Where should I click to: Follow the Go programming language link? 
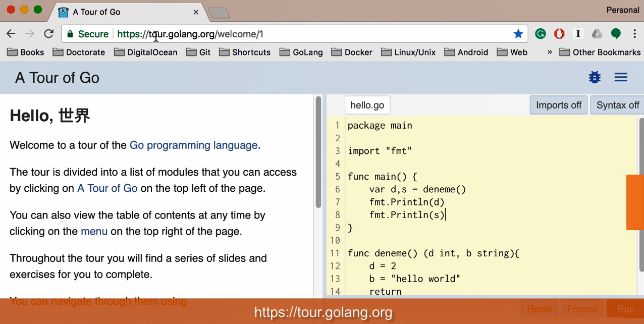coord(194,145)
